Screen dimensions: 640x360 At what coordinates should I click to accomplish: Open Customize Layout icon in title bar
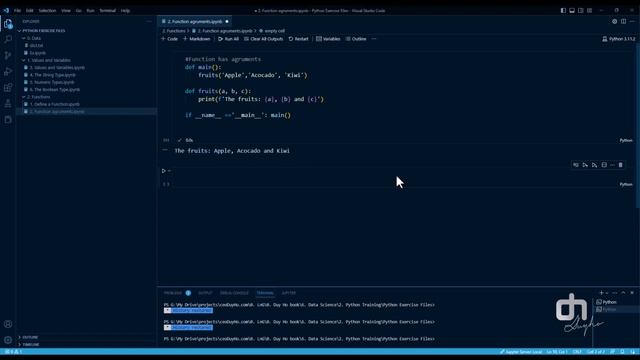[x=589, y=11]
